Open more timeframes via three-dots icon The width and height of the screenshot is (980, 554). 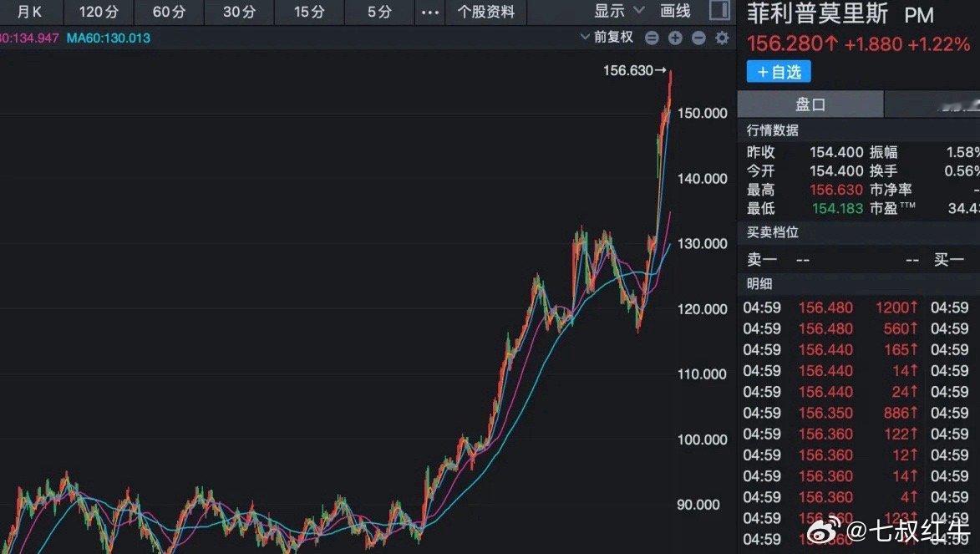[x=429, y=12]
